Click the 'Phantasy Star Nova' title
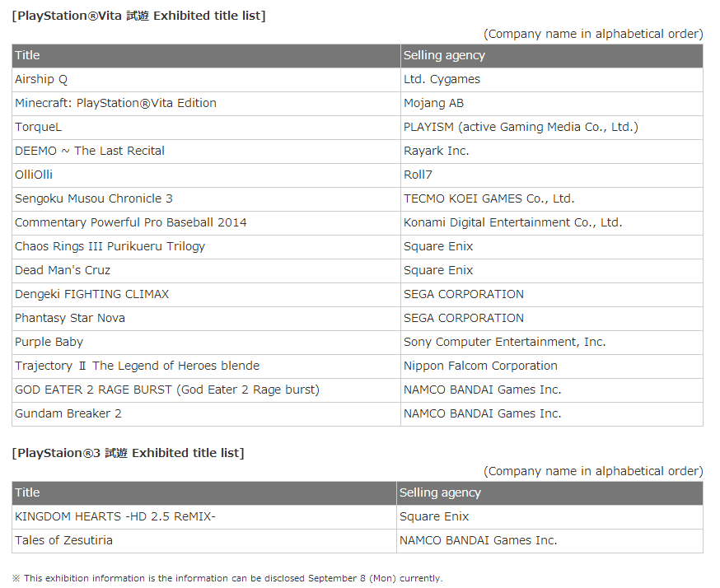 tap(206, 318)
